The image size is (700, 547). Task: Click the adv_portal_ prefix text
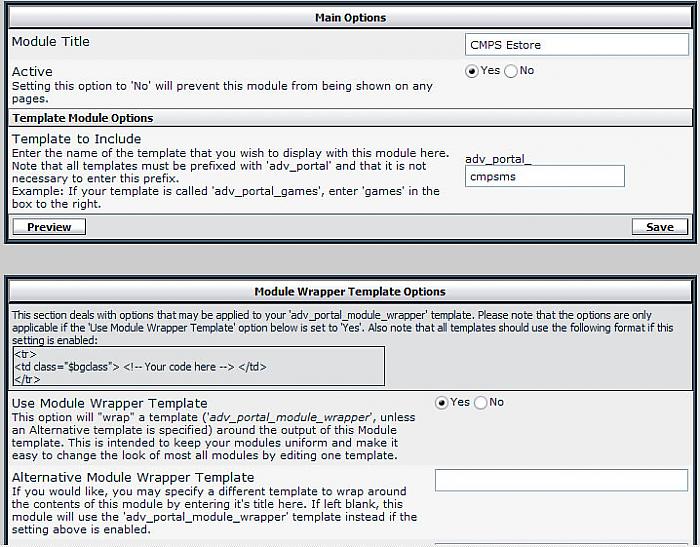[x=499, y=159]
